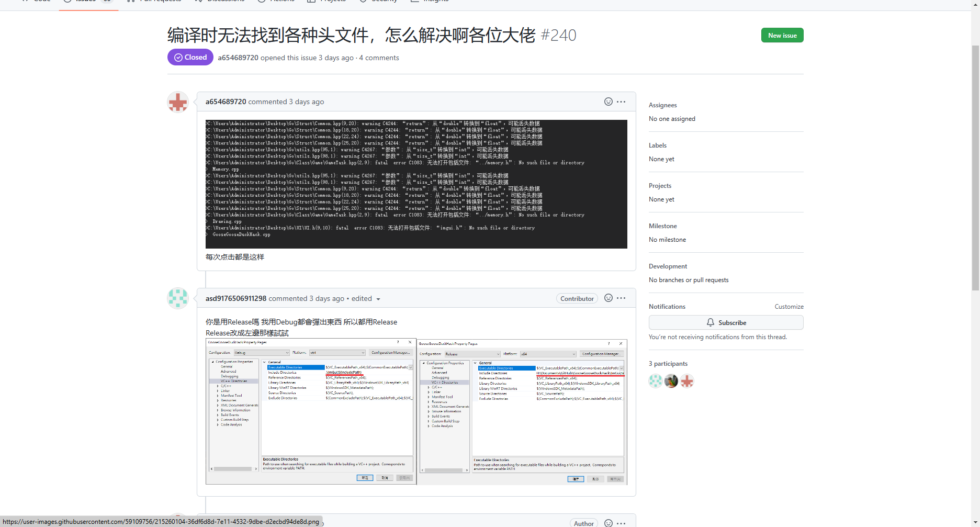Click the Development sidebar heading
The height and width of the screenshot is (527, 980).
coord(668,266)
